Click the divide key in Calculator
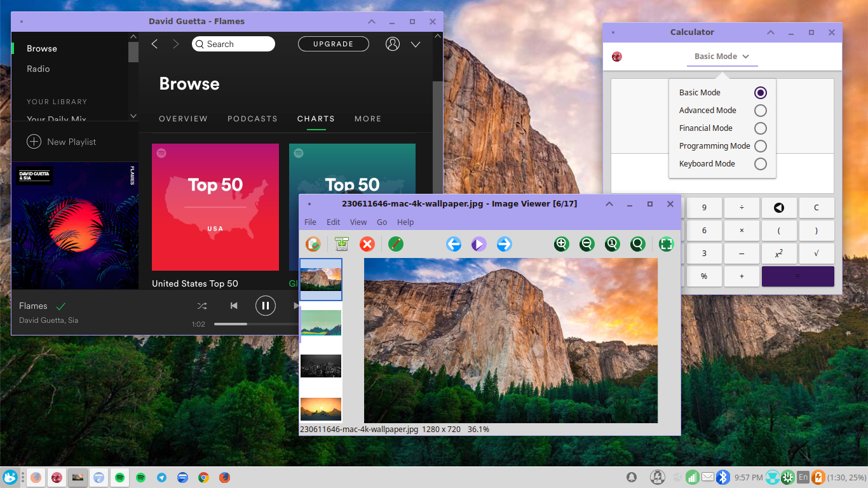This screenshot has width=868, height=488. pos(742,208)
